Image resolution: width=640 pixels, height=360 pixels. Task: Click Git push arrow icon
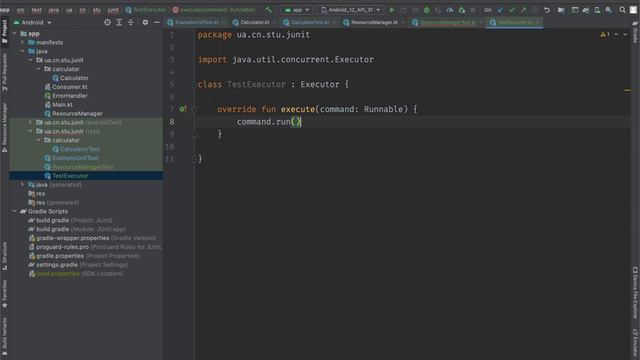click(524, 10)
